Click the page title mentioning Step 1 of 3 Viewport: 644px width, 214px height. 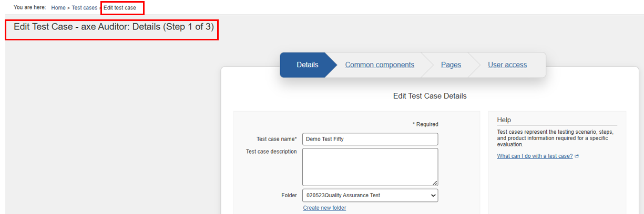coord(114,27)
